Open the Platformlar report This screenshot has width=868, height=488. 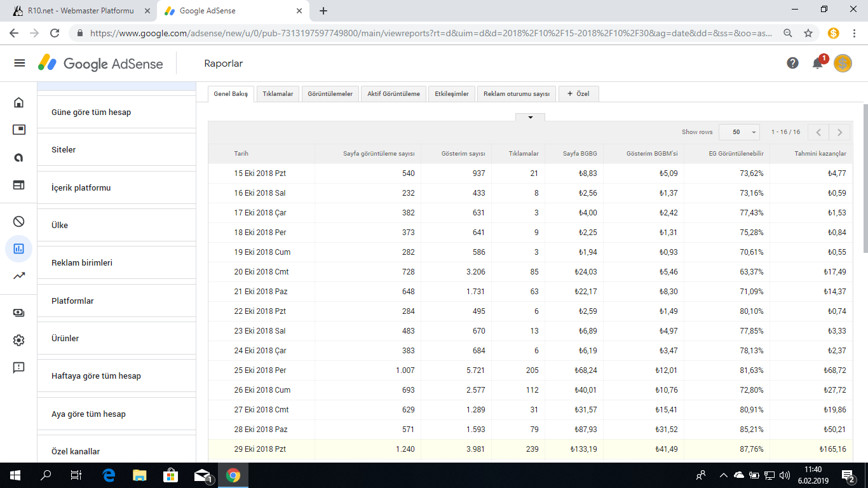click(116, 301)
